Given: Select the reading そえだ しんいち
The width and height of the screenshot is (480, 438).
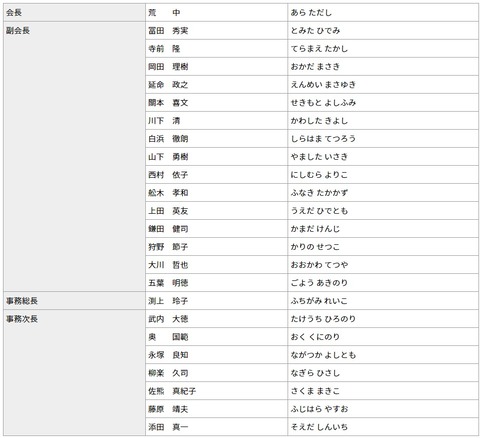Looking at the screenshot, I should coord(319,427).
